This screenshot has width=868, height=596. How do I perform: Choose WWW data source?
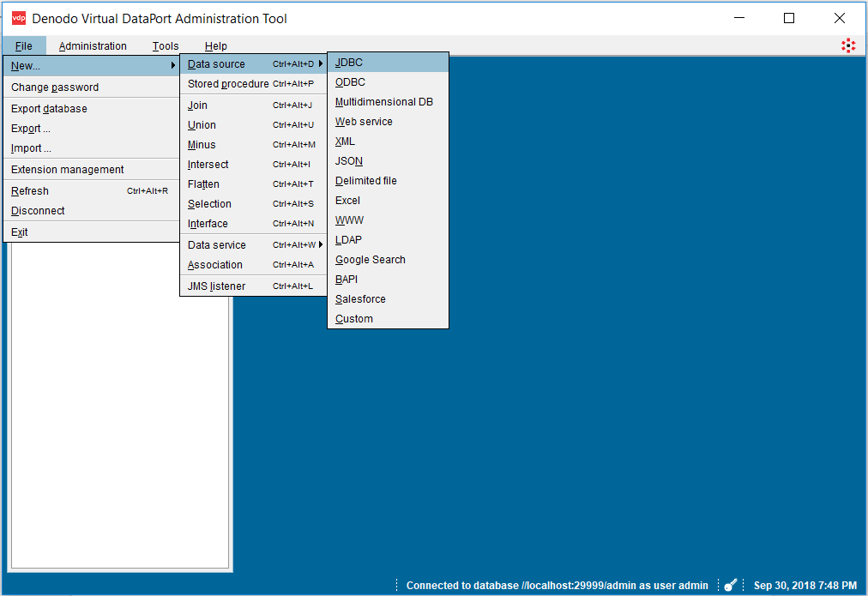[x=388, y=220]
